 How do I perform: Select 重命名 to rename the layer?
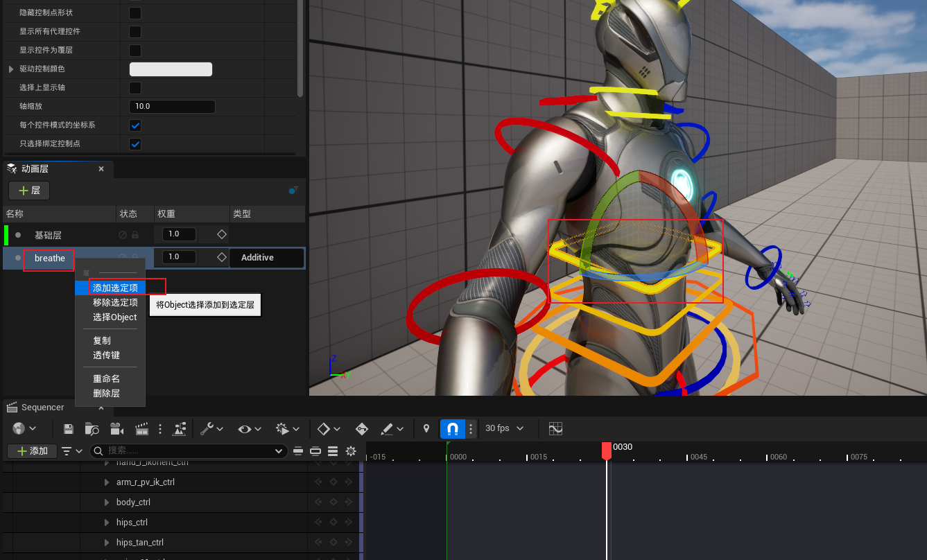(106, 378)
